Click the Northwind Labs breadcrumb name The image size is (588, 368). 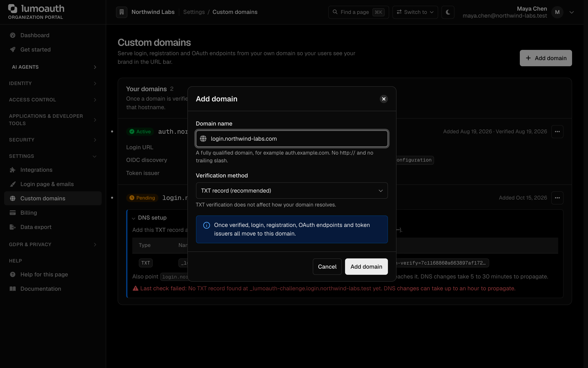pyautogui.click(x=153, y=12)
